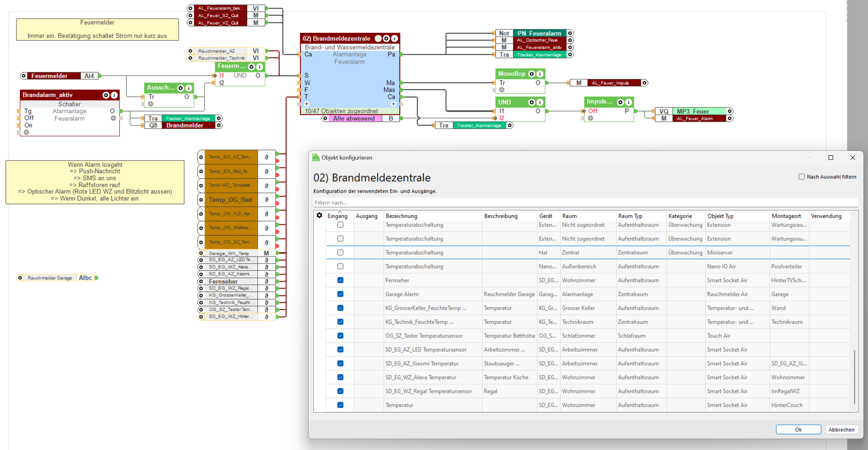Check Temperaturabschaltung Miniserver row checkbox

coord(340,252)
